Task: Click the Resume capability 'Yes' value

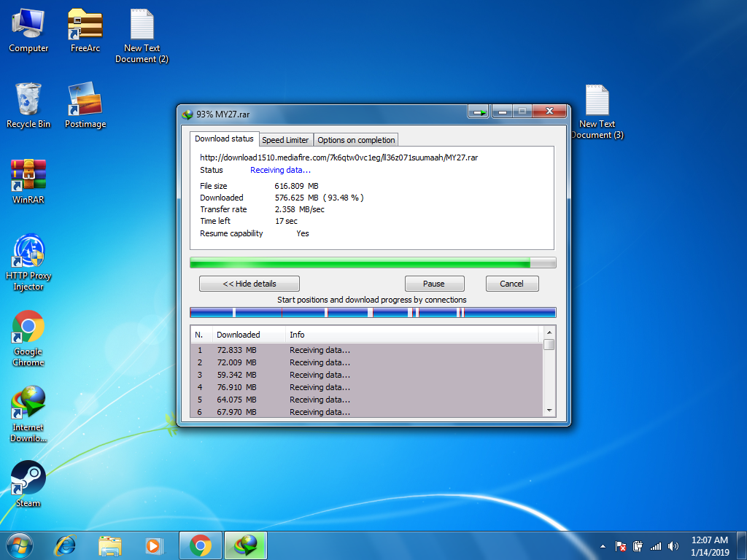Action: coord(303,233)
